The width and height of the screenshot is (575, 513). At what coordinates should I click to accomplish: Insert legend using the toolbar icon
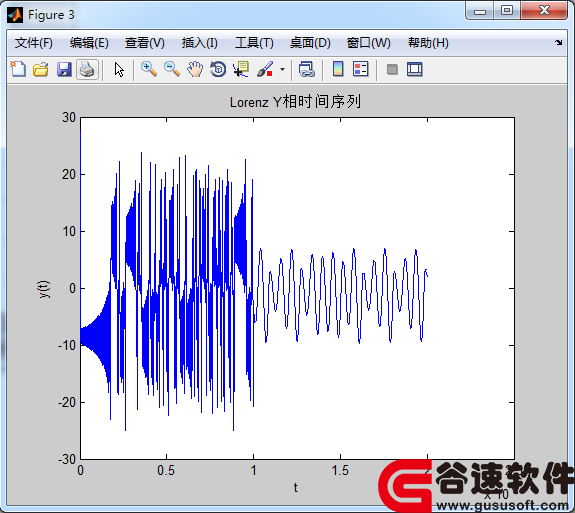coord(360,69)
